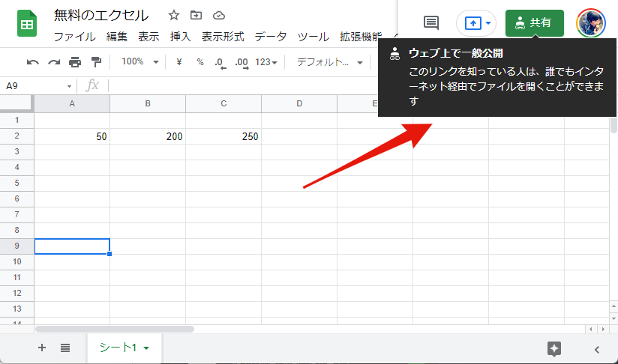Select the シート1 sheet tab

tap(124, 348)
